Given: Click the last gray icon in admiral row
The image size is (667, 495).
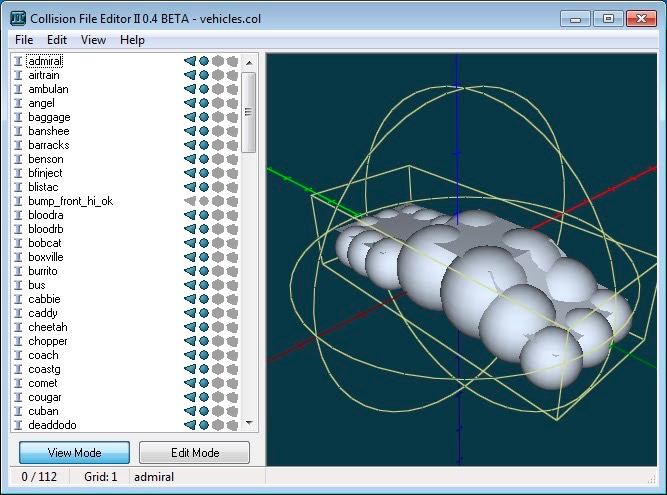Looking at the screenshot, I should tap(232, 61).
